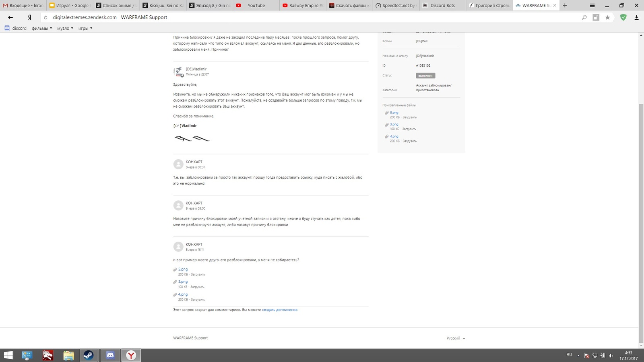This screenshot has height=362, width=644.
Task: Expand the игры bookmarks folder
Action: [85, 28]
